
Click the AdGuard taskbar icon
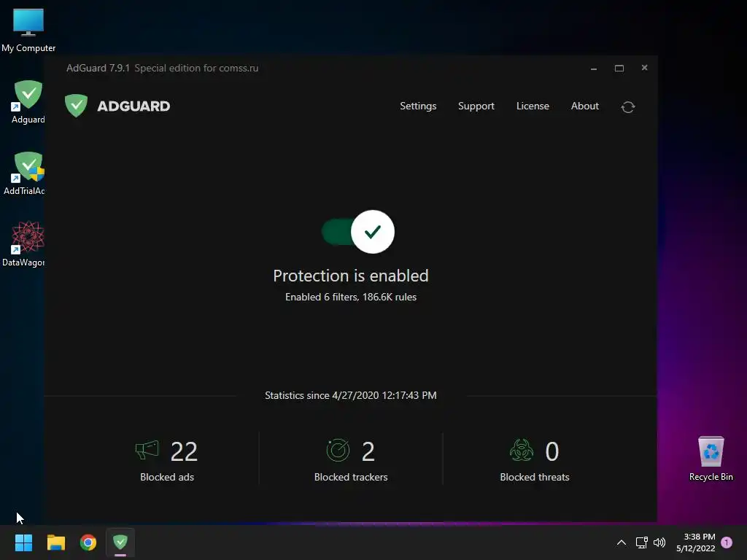click(x=120, y=542)
